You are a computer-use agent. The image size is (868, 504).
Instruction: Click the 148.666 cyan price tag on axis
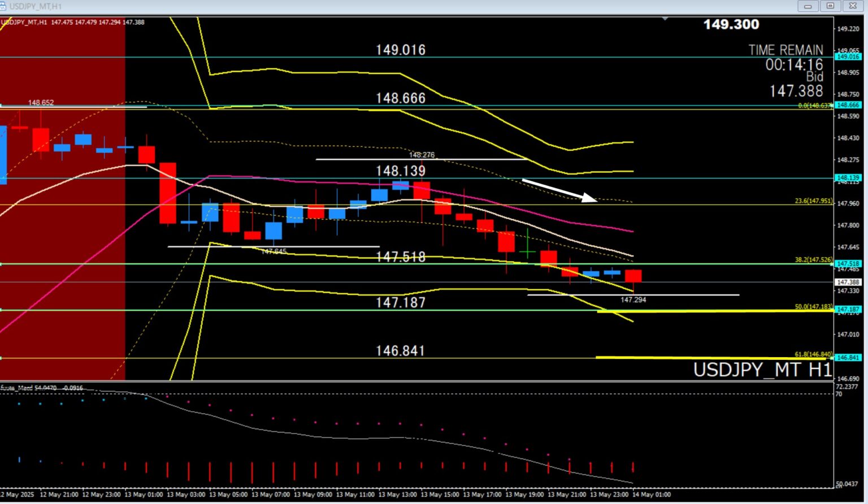click(x=848, y=105)
